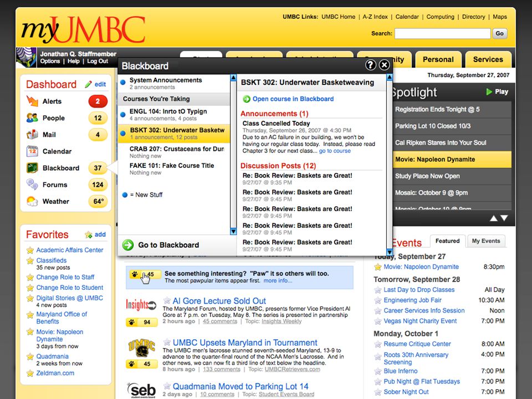Toggle star for UMBC Upsets Maryland in Tournament

point(167,342)
